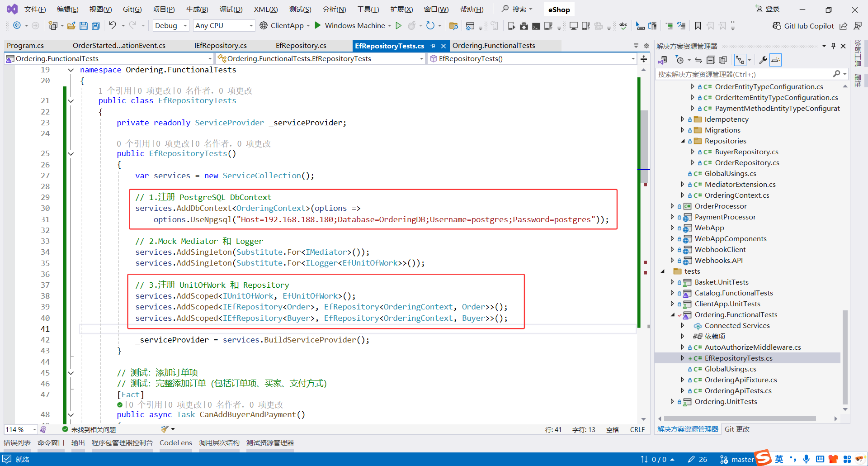868x466 pixels.
Task: Toggle auto-hide pin on Solution Explorer panel
Action: pos(833,46)
